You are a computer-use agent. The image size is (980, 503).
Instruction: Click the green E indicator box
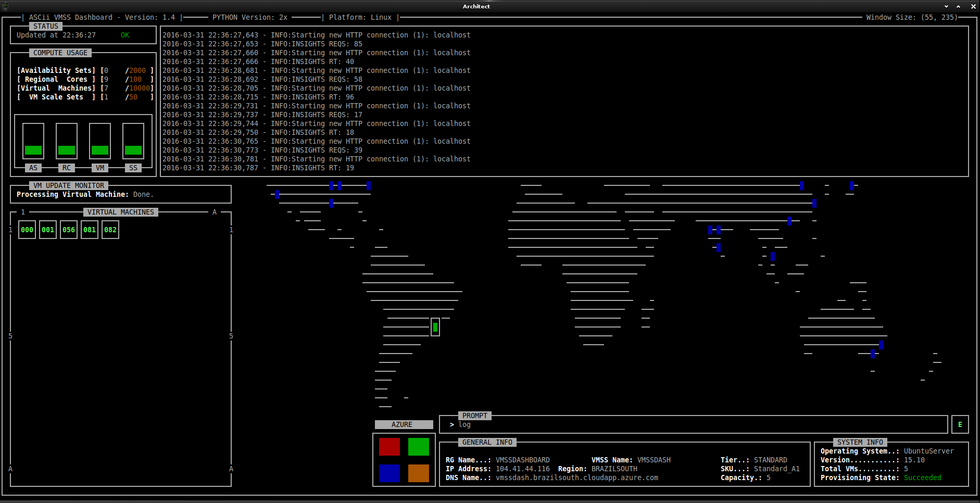click(960, 425)
